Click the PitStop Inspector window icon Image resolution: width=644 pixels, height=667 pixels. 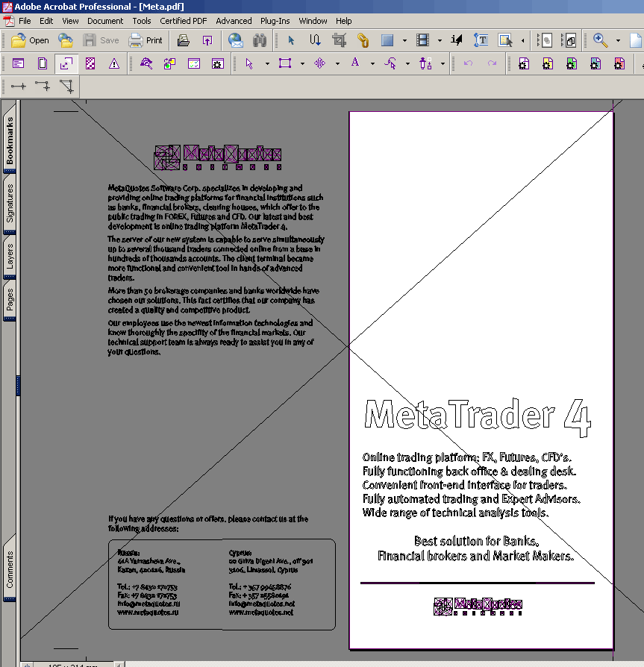pyautogui.click(x=19, y=64)
